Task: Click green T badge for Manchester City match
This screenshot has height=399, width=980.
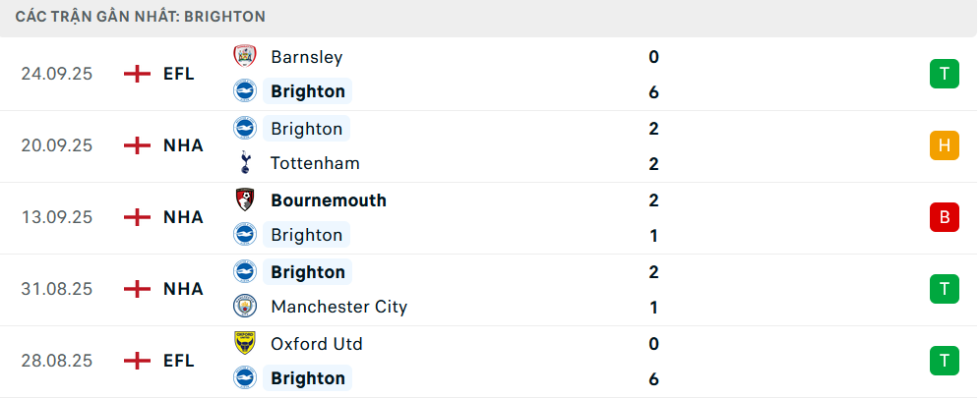Action: (x=944, y=289)
